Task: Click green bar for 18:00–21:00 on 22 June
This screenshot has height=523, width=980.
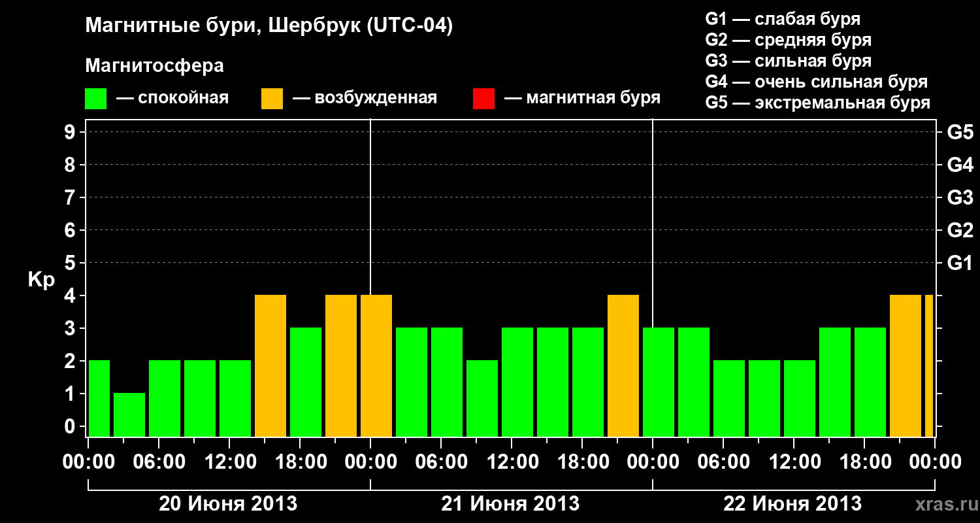Action: [870, 382]
